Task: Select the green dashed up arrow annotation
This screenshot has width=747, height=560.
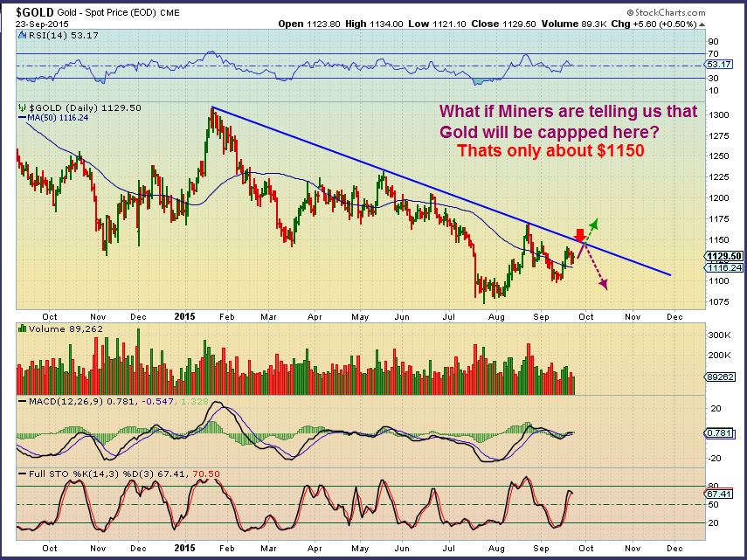Action: pyautogui.click(x=592, y=225)
